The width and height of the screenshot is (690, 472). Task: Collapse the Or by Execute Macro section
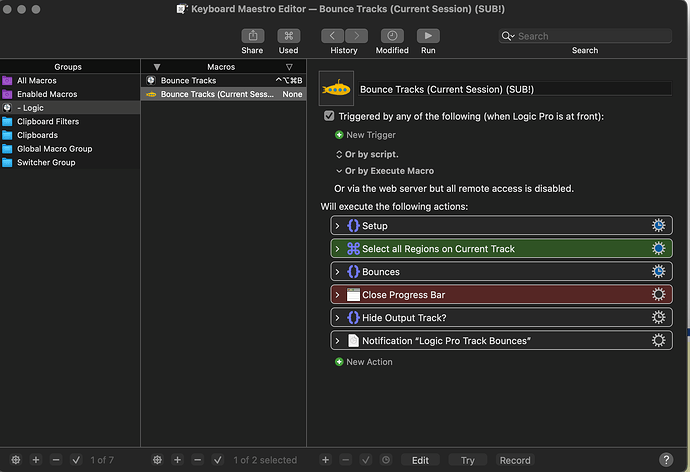(339, 171)
